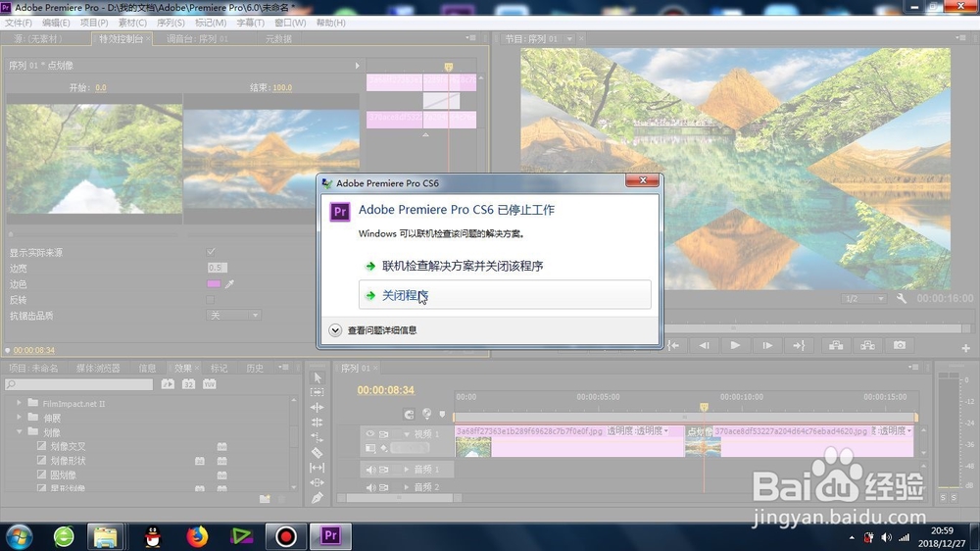Toggle 反转 checkbox
This screenshot has height=551, width=980.
coord(211,300)
